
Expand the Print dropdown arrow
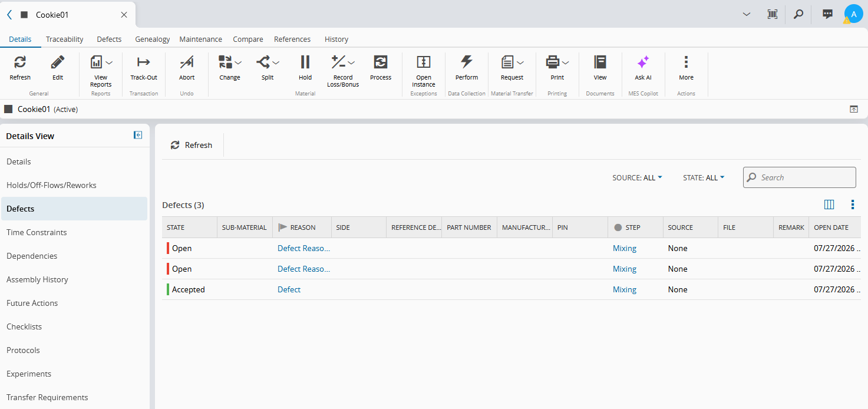click(x=565, y=62)
